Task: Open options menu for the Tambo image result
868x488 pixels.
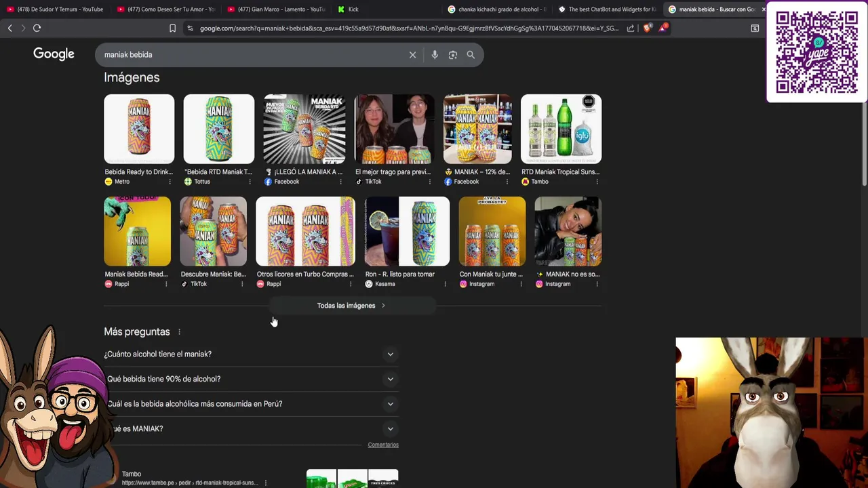Action: 597,182
